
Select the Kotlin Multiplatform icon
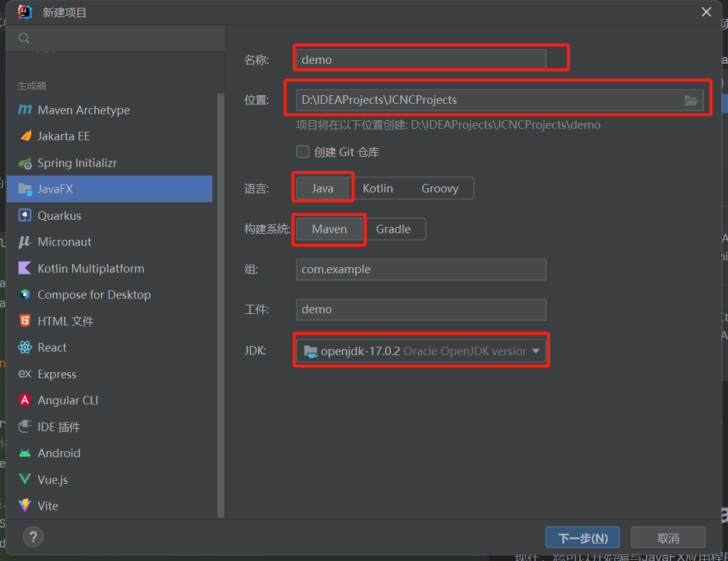25,268
